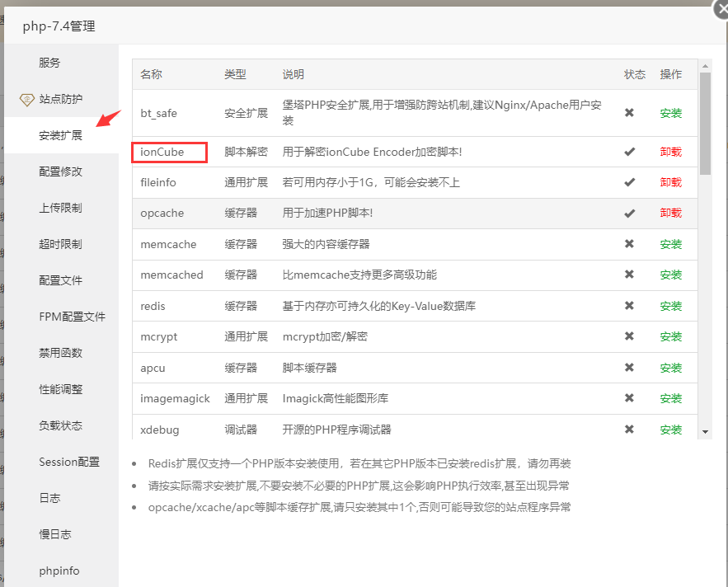This screenshot has height=587, width=728.
Task: Click the diamond icon beside 站点防护
Action: click(27, 100)
